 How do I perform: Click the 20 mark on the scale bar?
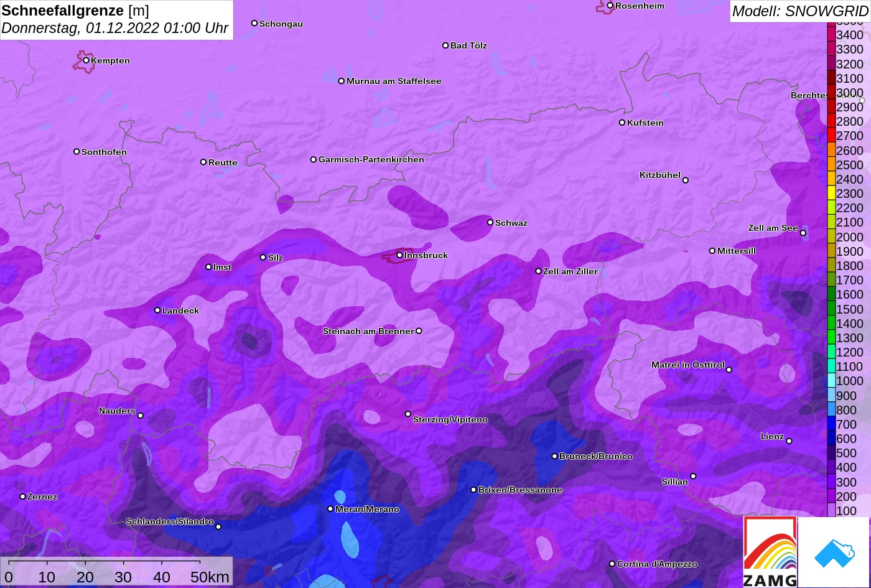pos(85,577)
